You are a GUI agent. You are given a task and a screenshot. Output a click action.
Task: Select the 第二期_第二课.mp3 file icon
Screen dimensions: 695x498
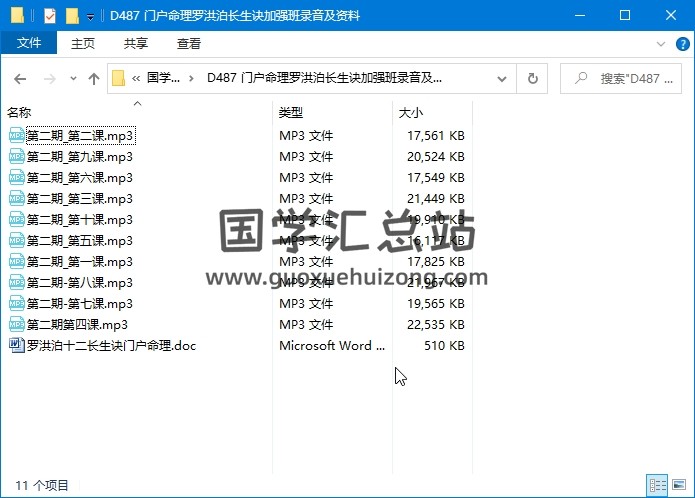pyautogui.click(x=16, y=135)
